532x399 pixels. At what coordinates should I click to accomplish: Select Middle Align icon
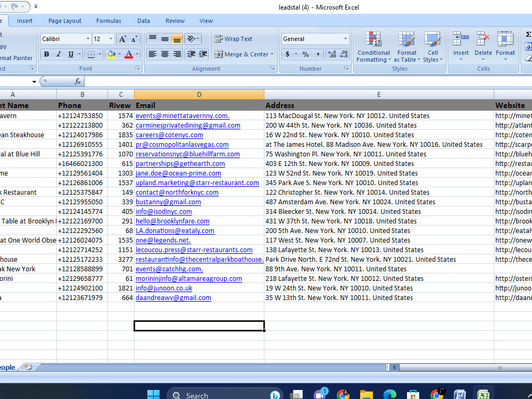[165, 39]
